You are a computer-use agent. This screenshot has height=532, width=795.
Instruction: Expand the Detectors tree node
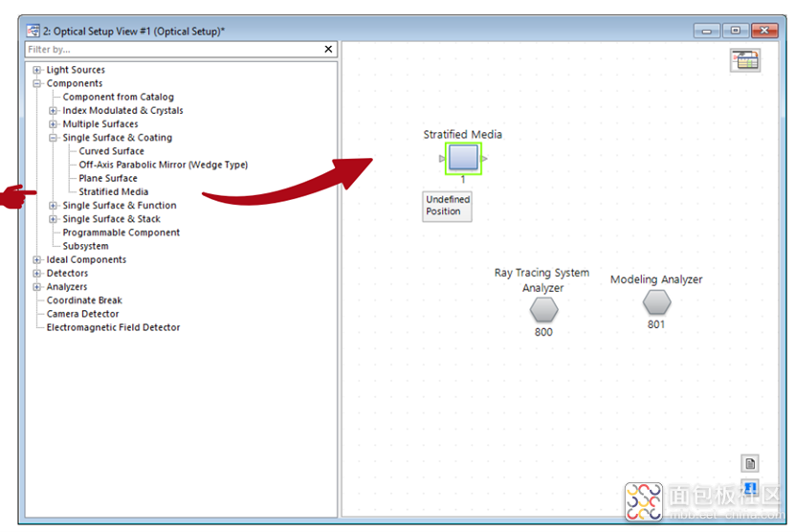pyautogui.click(x=36, y=274)
